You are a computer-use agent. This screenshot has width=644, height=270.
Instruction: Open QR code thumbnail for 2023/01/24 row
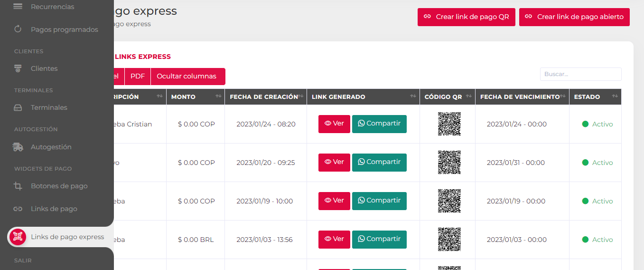tap(449, 124)
